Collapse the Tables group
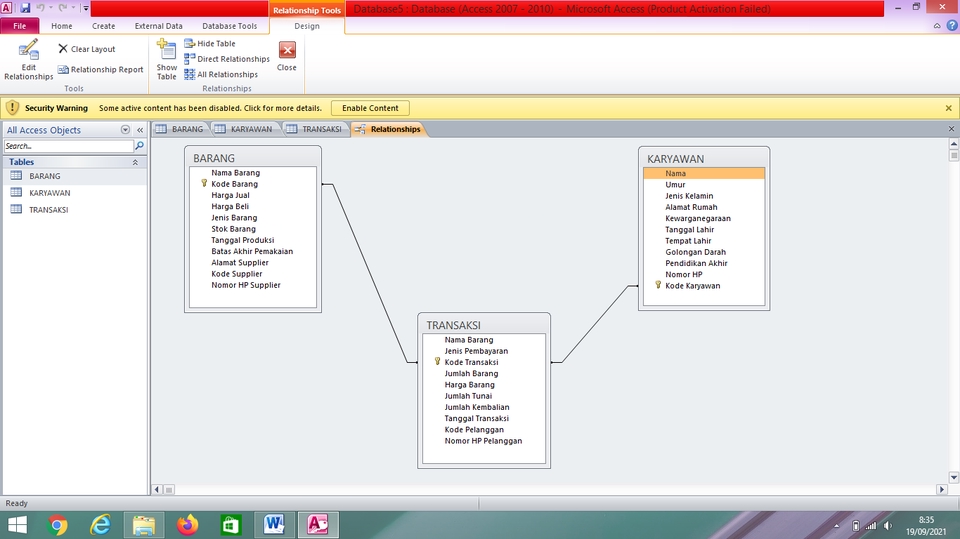The width and height of the screenshot is (960, 539). (135, 162)
